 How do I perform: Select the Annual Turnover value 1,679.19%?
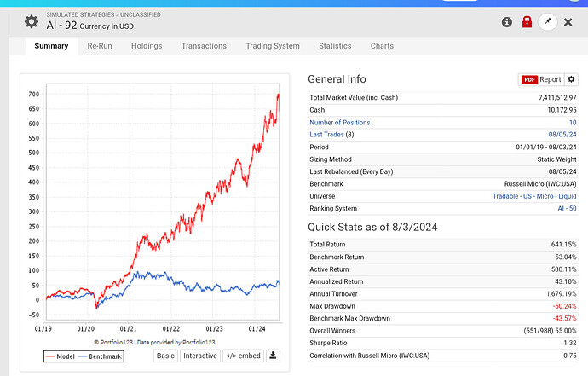[x=562, y=294]
